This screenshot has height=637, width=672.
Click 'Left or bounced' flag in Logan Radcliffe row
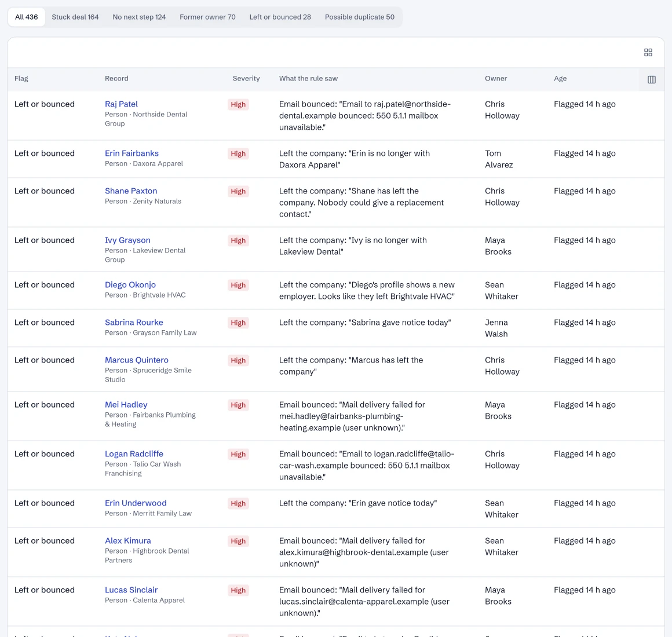point(45,454)
